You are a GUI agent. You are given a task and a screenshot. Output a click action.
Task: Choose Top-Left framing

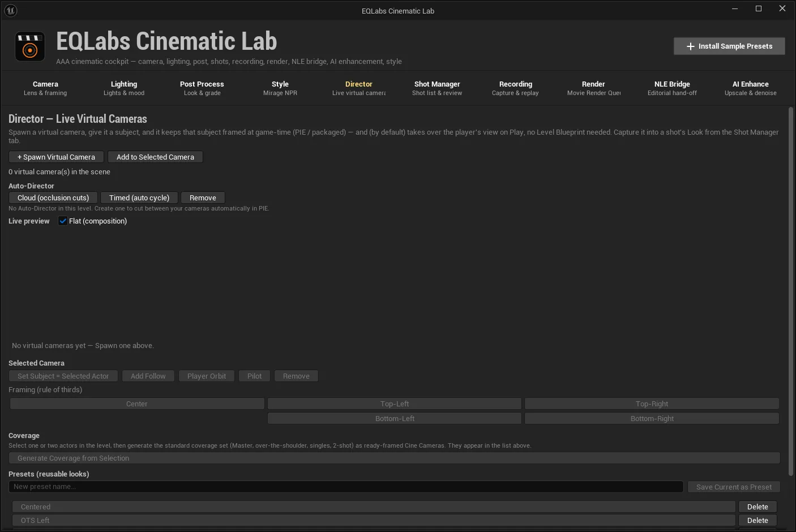click(x=395, y=404)
